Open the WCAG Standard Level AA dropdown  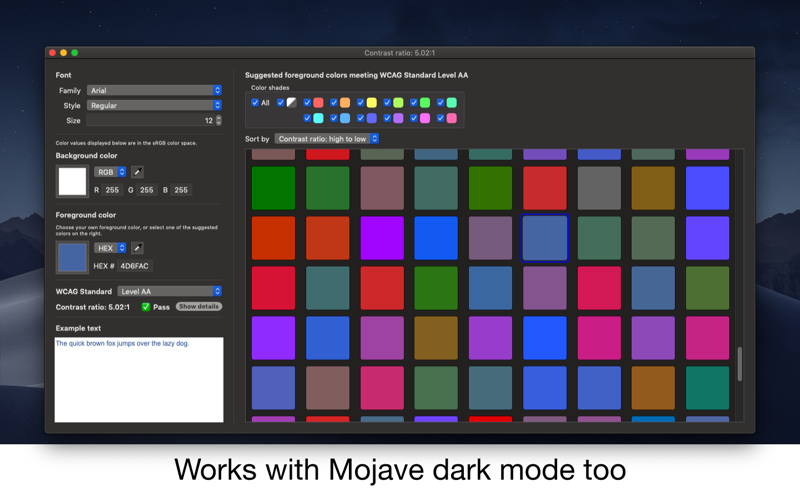[169, 291]
